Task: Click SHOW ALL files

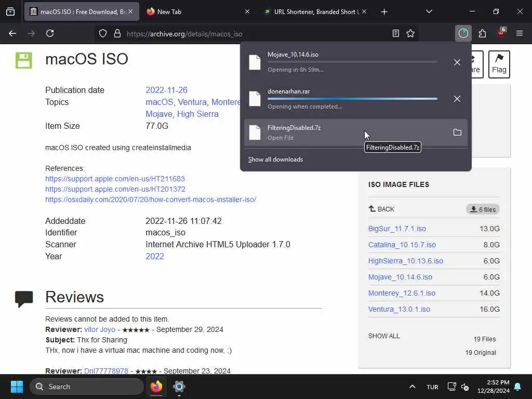Action: click(384, 336)
